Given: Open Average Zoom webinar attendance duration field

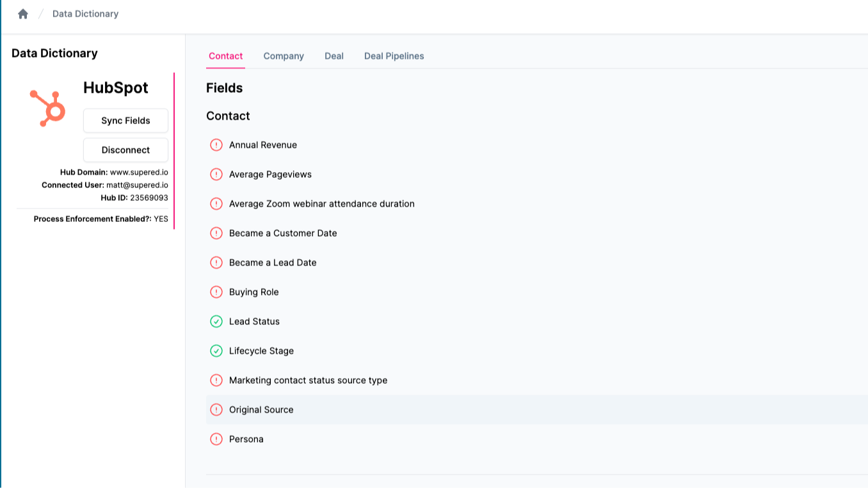Looking at the screenshot, I should (x=537, y=204).
